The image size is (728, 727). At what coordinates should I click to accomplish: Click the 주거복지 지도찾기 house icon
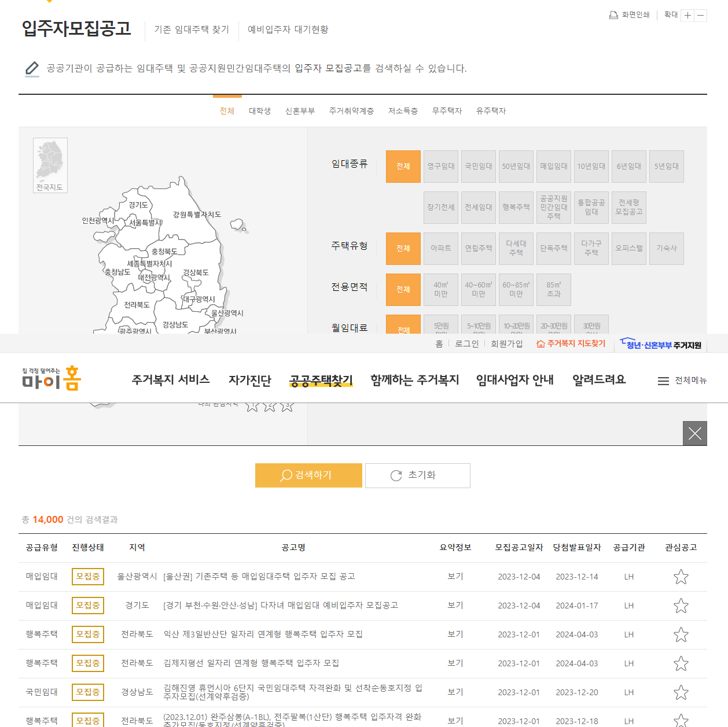(x=539, y=343)
